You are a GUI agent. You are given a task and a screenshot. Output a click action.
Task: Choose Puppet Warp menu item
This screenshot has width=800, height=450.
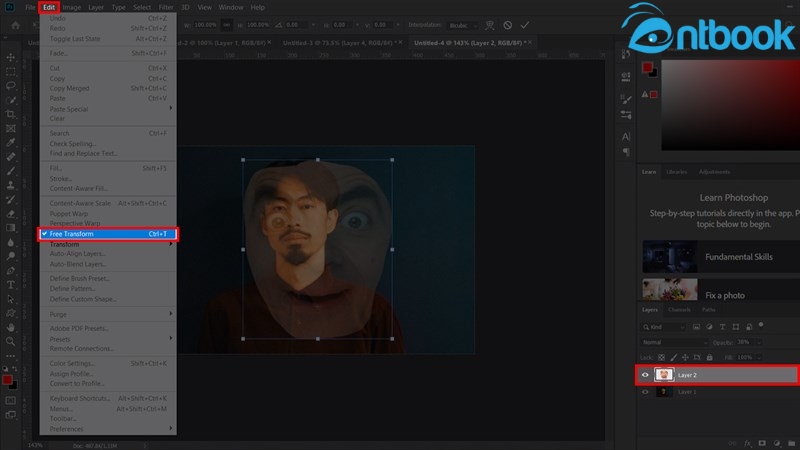(108, 214)
